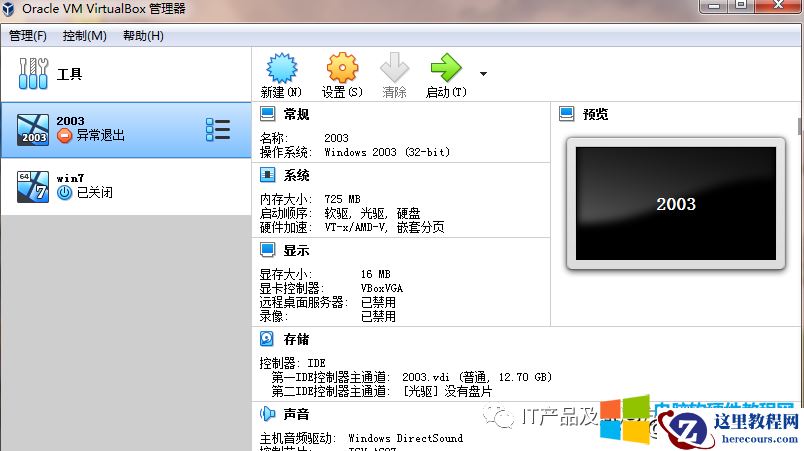Viewport: 804px width, 451px height.
Task: Click the powered-off status icon for win7
Action: point(64,193)
